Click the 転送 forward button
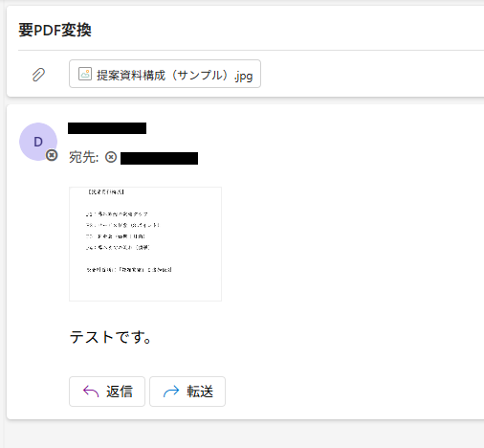Image resolution: width=484 pixels, height=448 pixels. [x=187, y=392]
